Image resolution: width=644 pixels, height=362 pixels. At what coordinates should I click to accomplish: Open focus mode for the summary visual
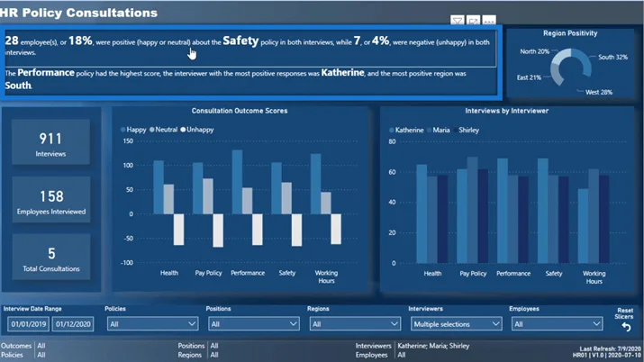(x=473, y=20)
